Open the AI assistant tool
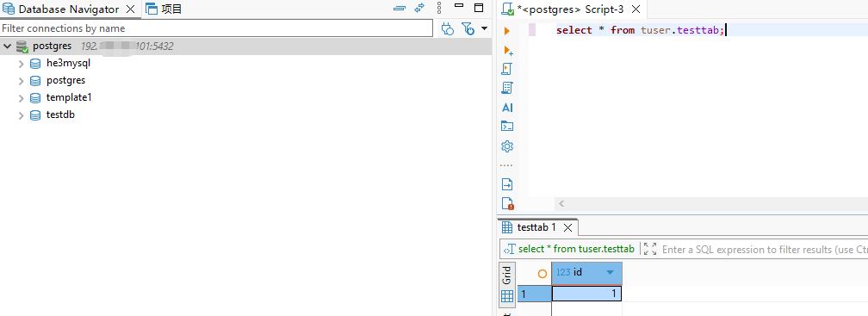The image size is (868, 316). pyautogui.click(x=507, y=108)
